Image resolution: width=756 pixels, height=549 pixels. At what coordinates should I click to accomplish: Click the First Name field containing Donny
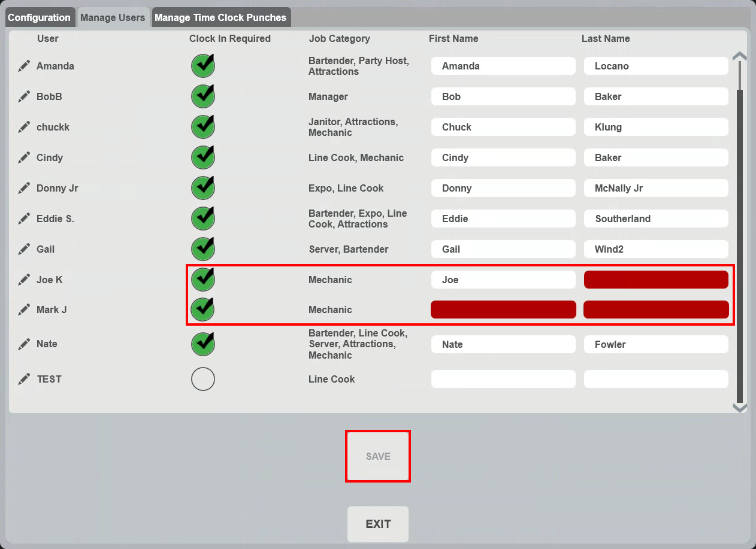click(x=503, y=188)
